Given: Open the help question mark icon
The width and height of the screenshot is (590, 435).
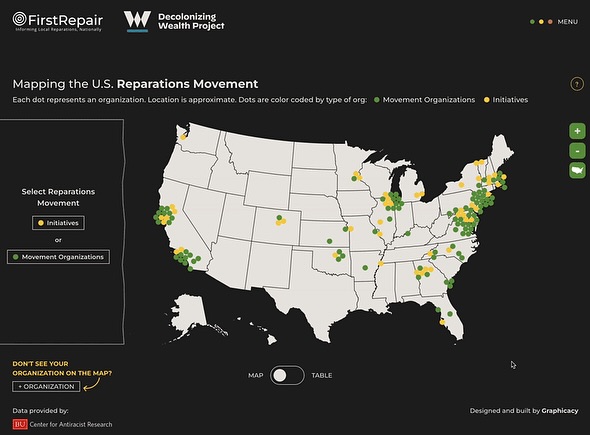Looking at the screenshot, I should coord(577,84).
